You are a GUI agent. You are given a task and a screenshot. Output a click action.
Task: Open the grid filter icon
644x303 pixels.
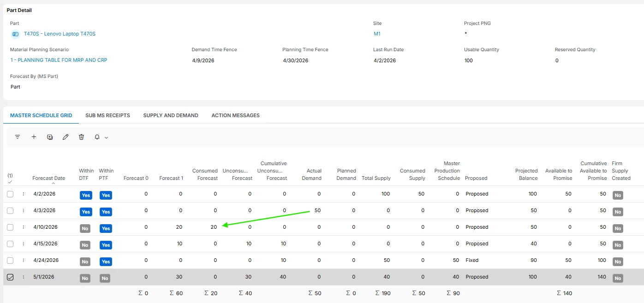tap(18, 137)
